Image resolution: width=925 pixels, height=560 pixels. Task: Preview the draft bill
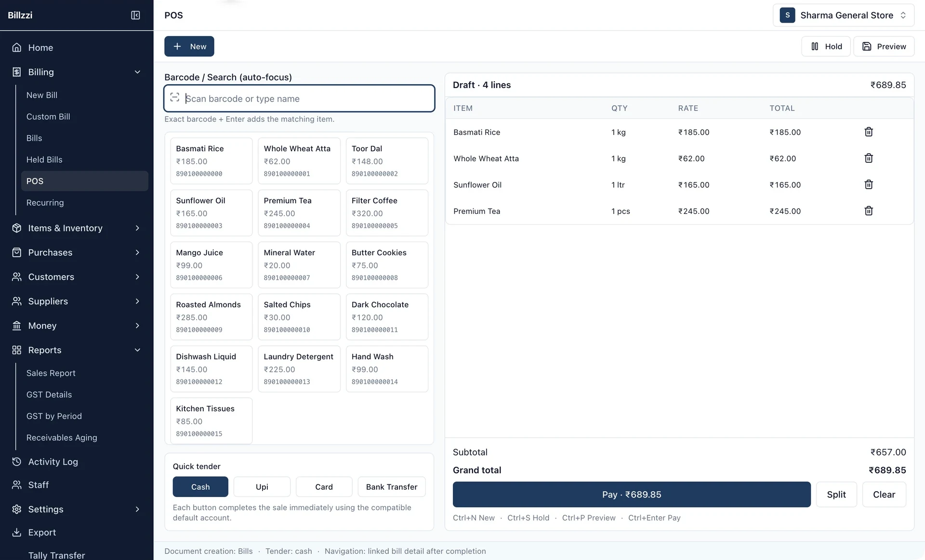click(884, 47)
